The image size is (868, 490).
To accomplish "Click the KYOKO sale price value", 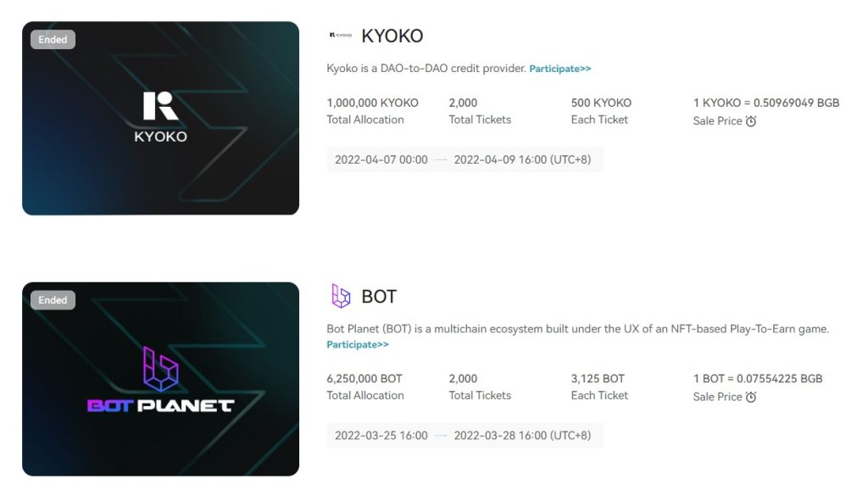I will point(766,103).
